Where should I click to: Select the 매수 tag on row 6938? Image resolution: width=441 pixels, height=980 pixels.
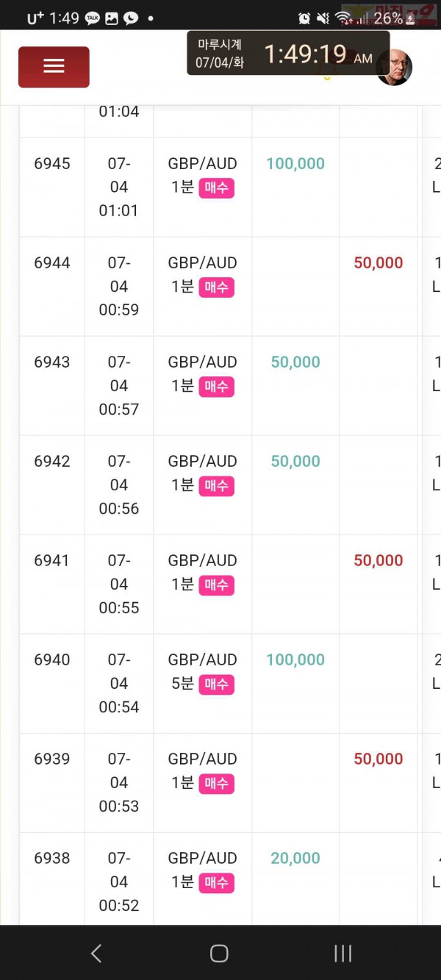tap(216, 883)
